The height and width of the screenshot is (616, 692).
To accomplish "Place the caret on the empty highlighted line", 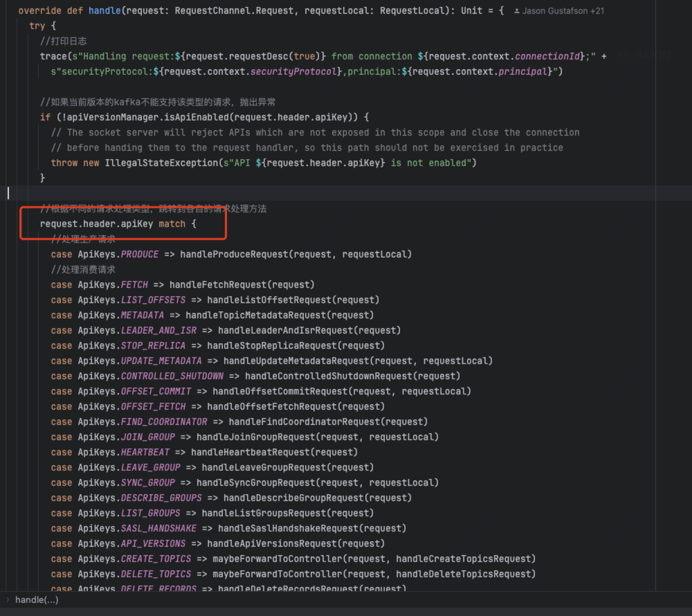I will pyautogui.click(x=208, y=193).
